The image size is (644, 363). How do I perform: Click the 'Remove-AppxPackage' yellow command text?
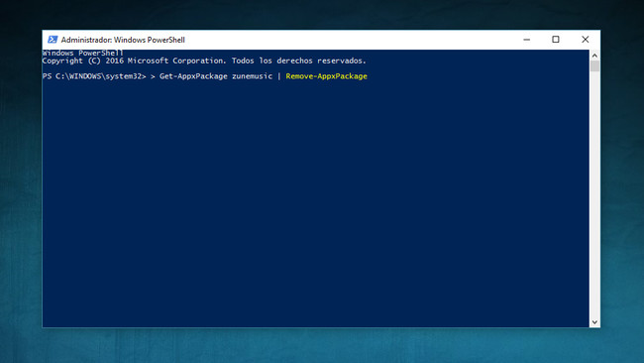point(327,76)
